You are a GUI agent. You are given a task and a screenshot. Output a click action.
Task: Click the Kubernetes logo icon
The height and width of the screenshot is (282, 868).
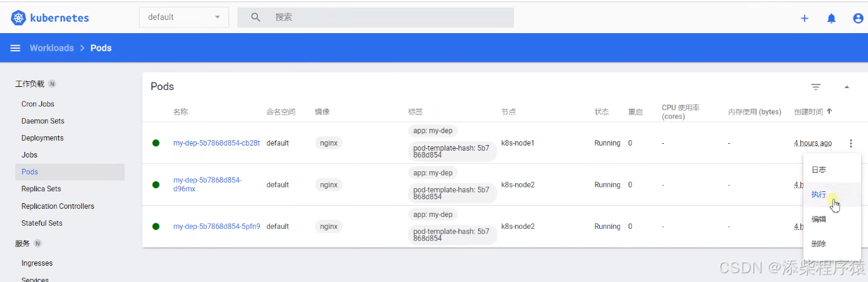click(x=19, y=18)
